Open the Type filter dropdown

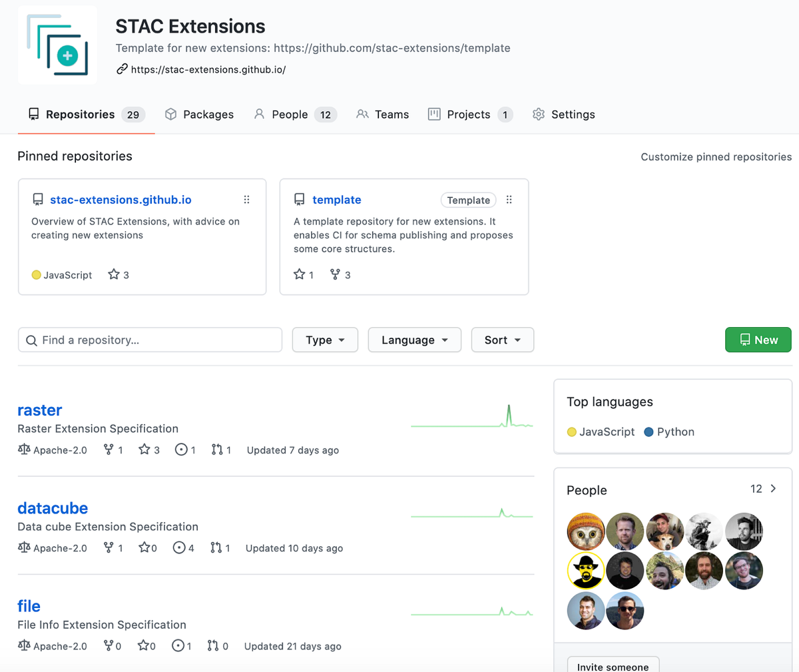point(325,340)
